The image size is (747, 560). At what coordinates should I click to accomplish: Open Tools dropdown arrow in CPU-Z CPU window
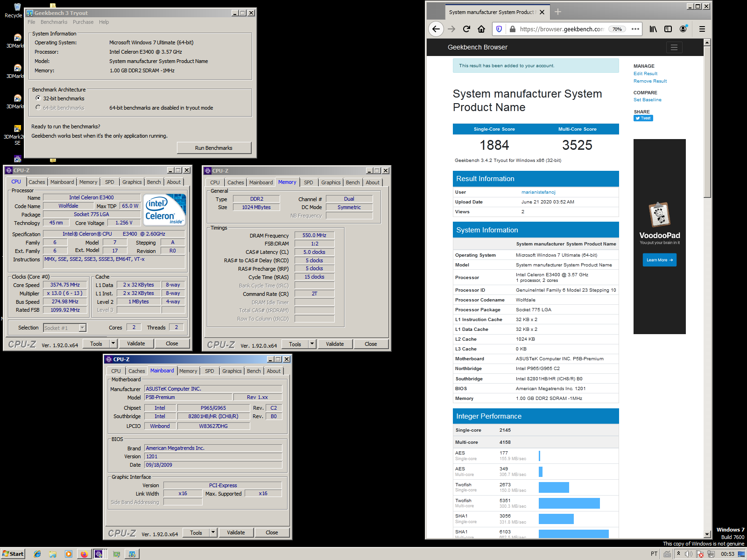(x=113, y=343)
